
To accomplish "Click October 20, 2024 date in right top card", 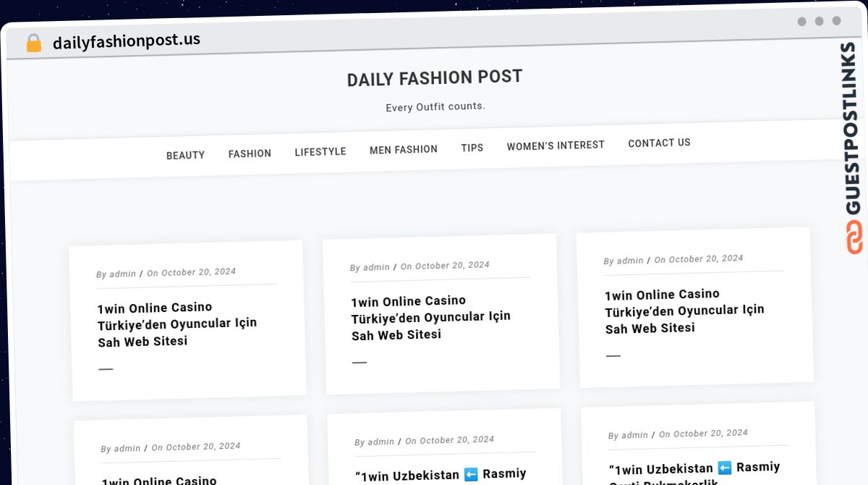I will point(706,259).
